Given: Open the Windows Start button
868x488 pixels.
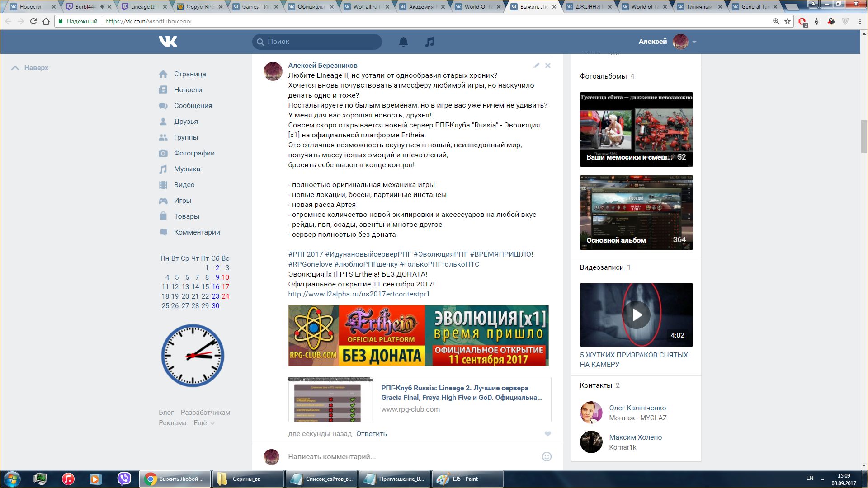Looking at the screenshot, I should [12, 479].
